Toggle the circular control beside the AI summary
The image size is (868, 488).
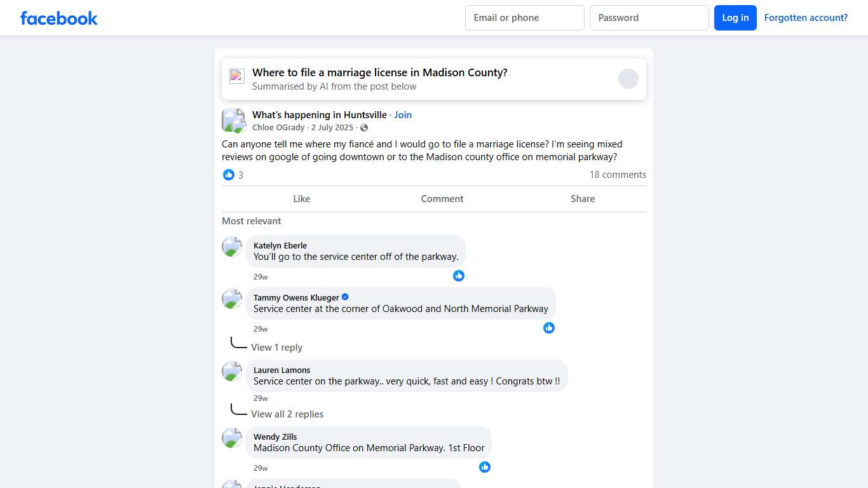tap(628, 78)
